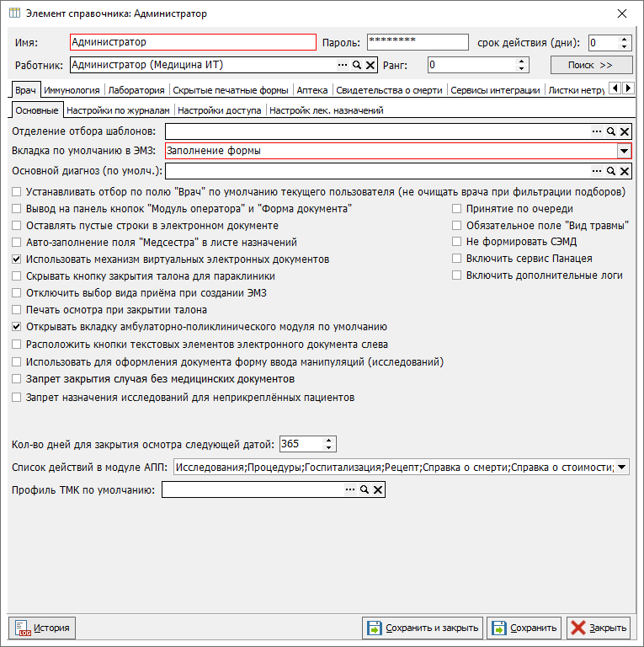Decrease the Ранг value
Screen dimensions: 644x647
pyautogui.click(x=522, y=68)
